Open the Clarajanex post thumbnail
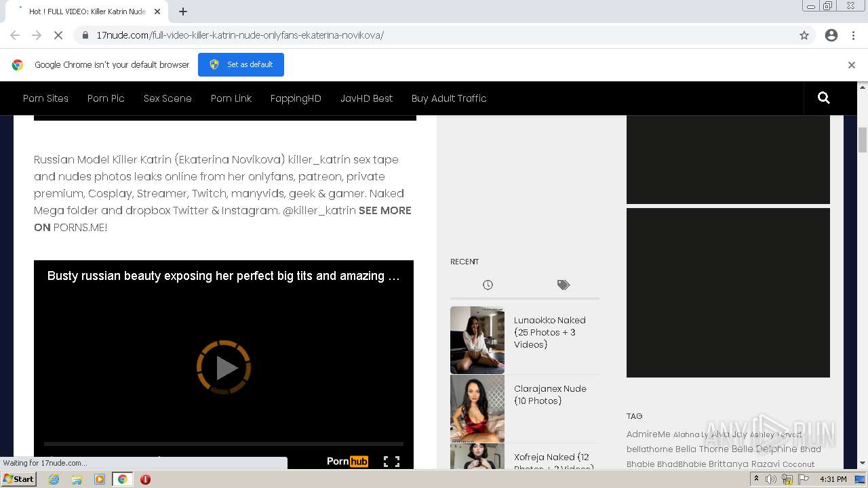This screenshot has height=488, width=868. [x=477, y=409]
